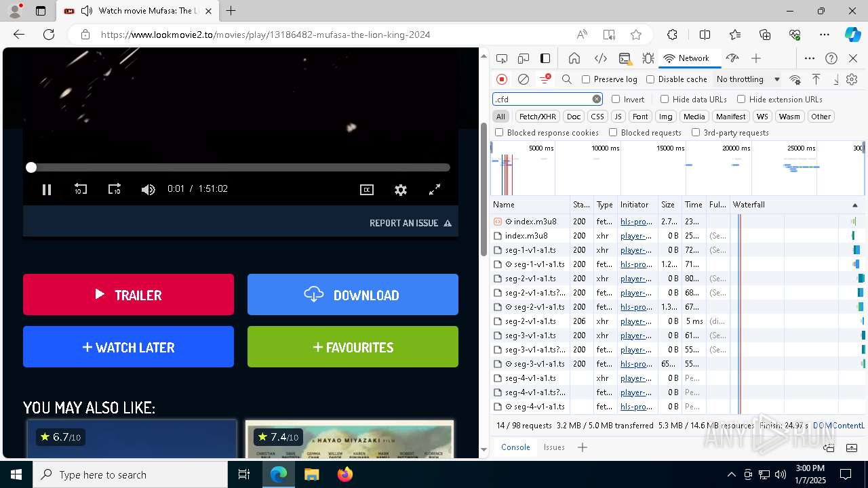This screenshot has width=868, height=488.
Task: Open File Explorer from taskbar
Action: pyautogui.click(x=311, y=474)
